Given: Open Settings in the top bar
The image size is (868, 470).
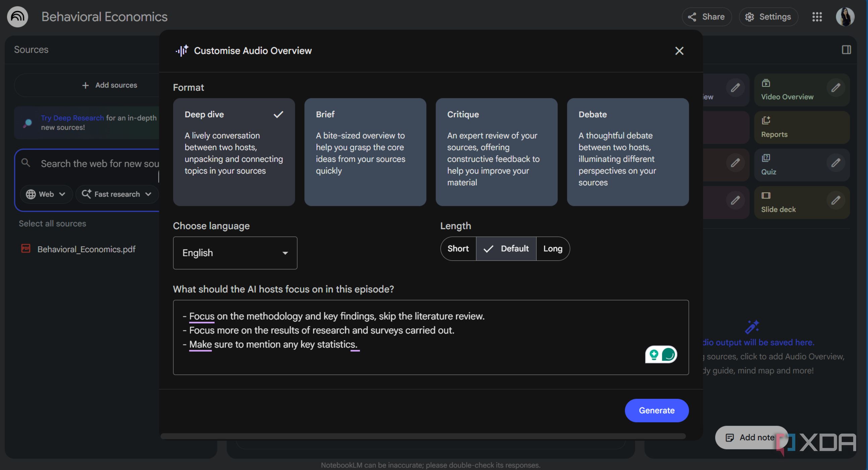Looking at the screenshot, I should pos(768,16).
